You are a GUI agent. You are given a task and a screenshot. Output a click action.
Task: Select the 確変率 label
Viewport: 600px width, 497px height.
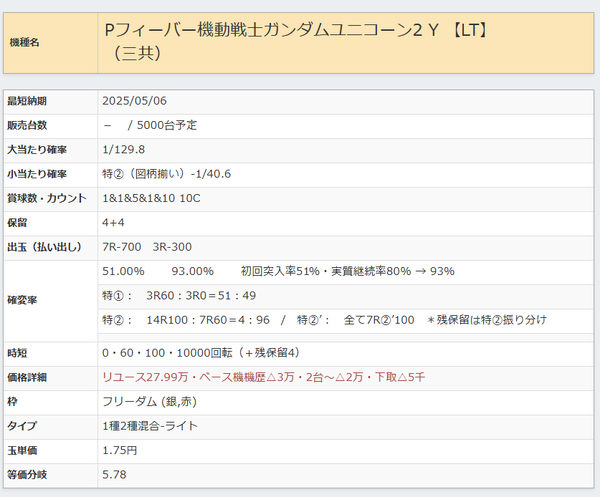22,300
